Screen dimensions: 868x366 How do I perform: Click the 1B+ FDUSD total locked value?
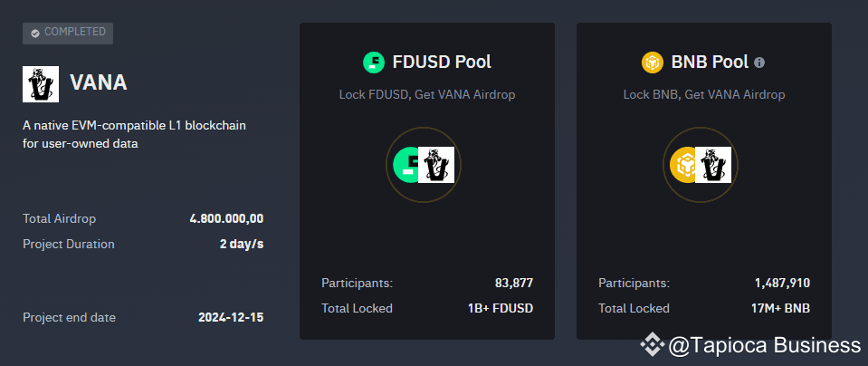[501, 308]
